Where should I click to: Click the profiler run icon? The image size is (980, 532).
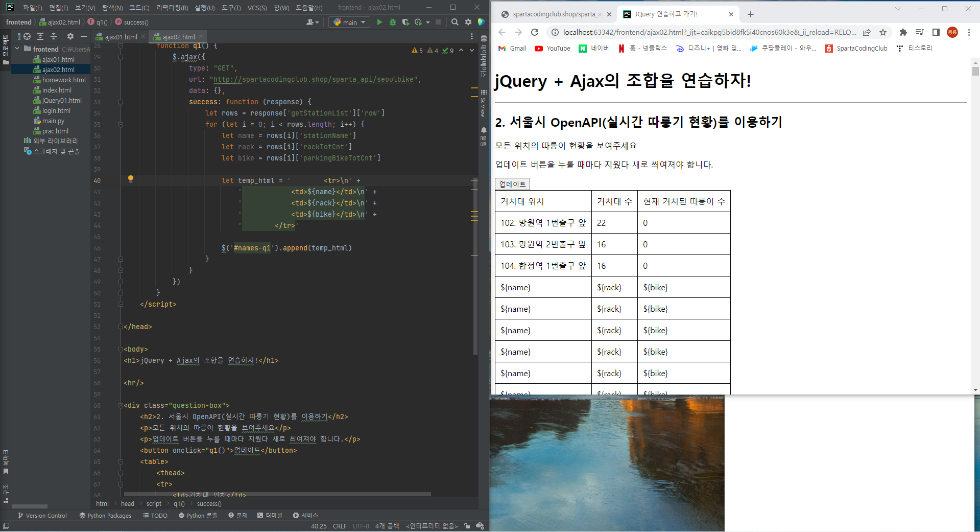pyautogui.click(x=418, y=22)
